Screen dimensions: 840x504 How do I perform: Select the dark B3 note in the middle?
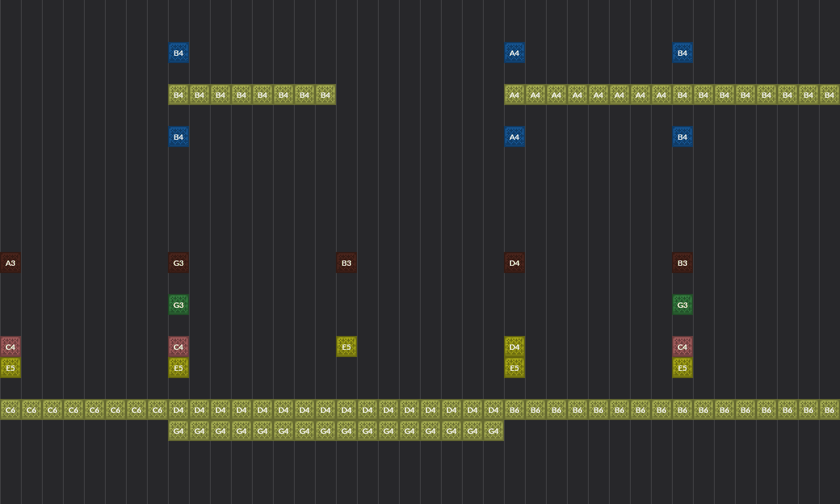346,262
